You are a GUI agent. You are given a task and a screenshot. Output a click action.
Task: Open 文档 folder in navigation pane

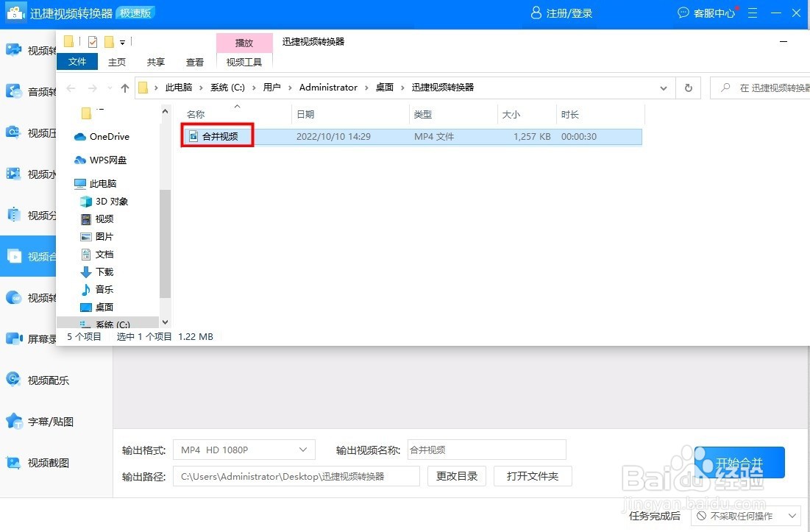(97, 254)
